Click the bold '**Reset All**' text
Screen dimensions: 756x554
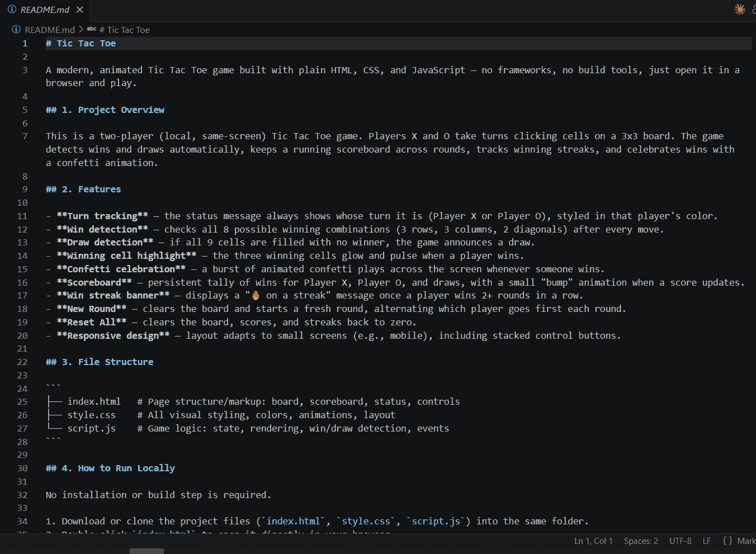[x=92, y=323]
